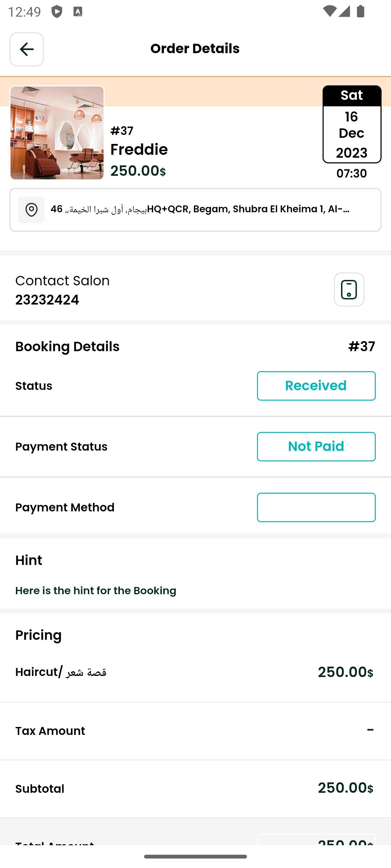Viewport: 391px width, 868px height.
Task: Tap the phone icon beside Contact Salon
Action: [x=349, y=289]
